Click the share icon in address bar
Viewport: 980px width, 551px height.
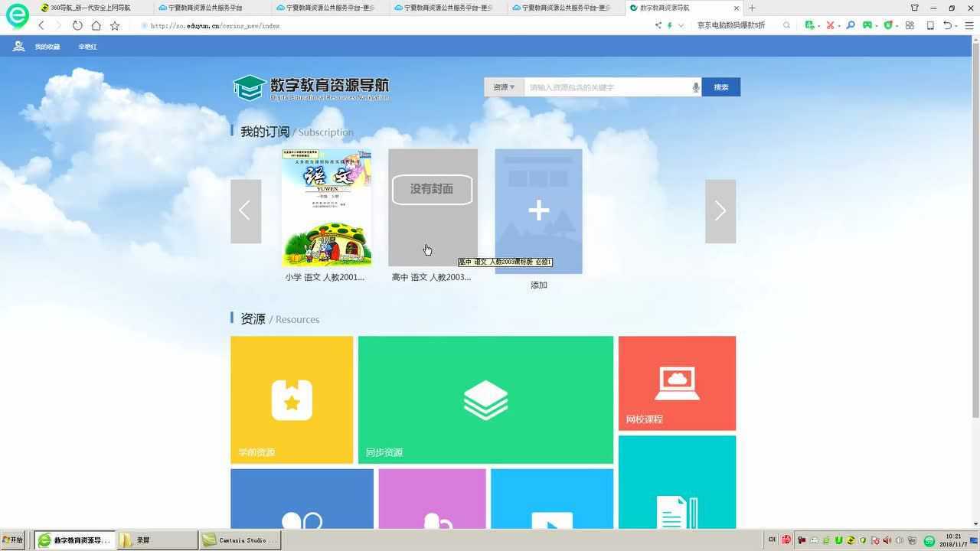coord(658,25)
